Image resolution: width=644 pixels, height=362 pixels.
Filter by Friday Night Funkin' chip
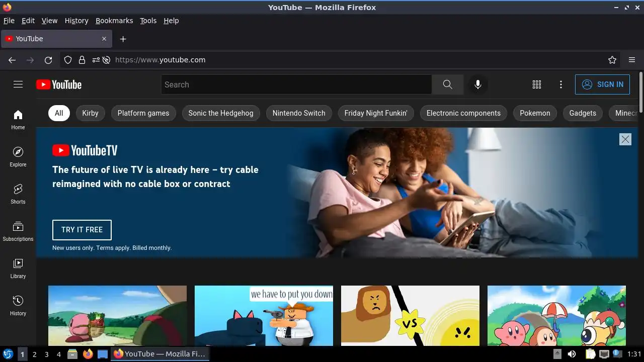376,113
